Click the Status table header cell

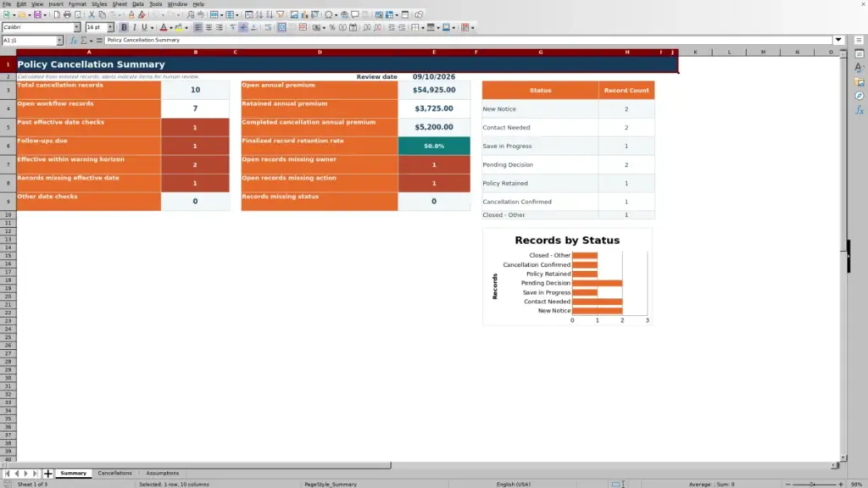tap(540, 90)
